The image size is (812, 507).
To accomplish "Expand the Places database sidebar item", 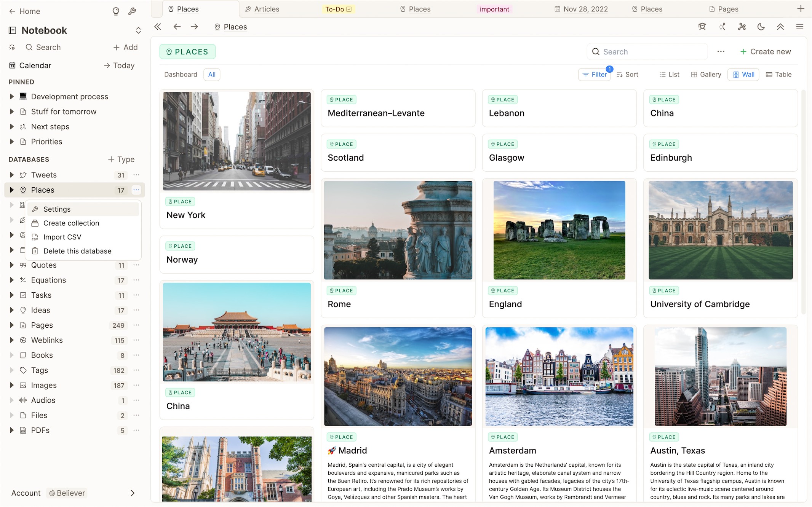I will click(x=11, y=190).
